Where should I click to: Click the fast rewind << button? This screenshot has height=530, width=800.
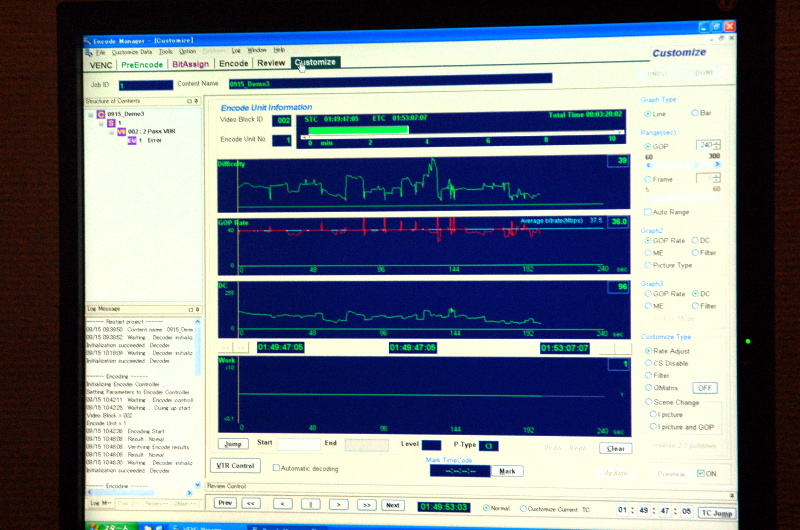pyautogui.click(x=251, y=504)
